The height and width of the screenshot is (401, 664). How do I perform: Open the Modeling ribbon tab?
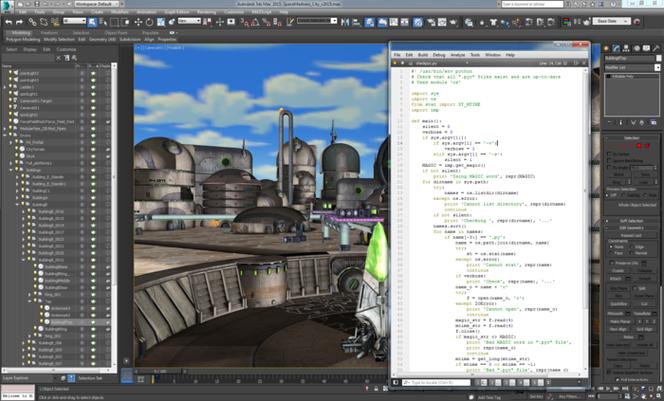click(20, 33)
